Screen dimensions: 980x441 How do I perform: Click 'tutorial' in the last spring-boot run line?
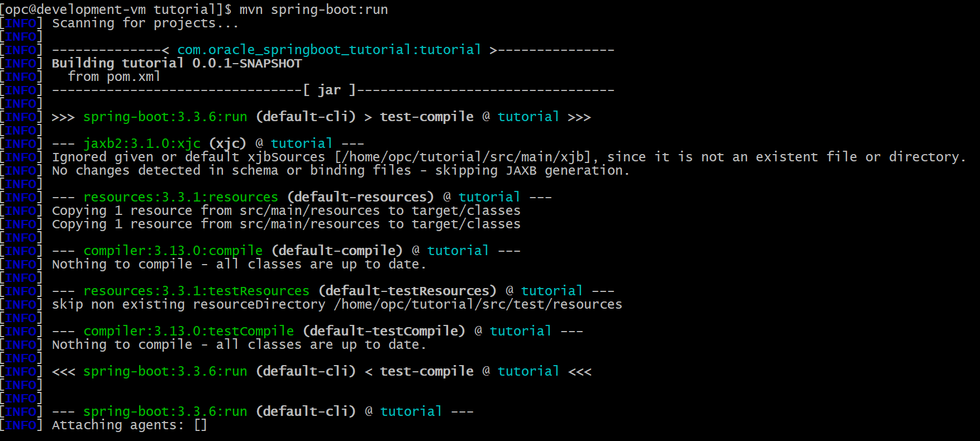411,412
